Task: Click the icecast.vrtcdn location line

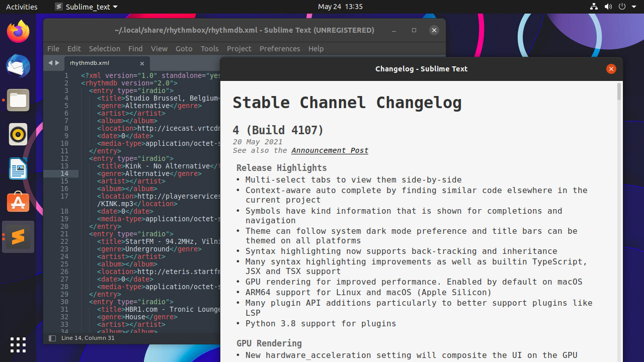Action: pos(158,128)
